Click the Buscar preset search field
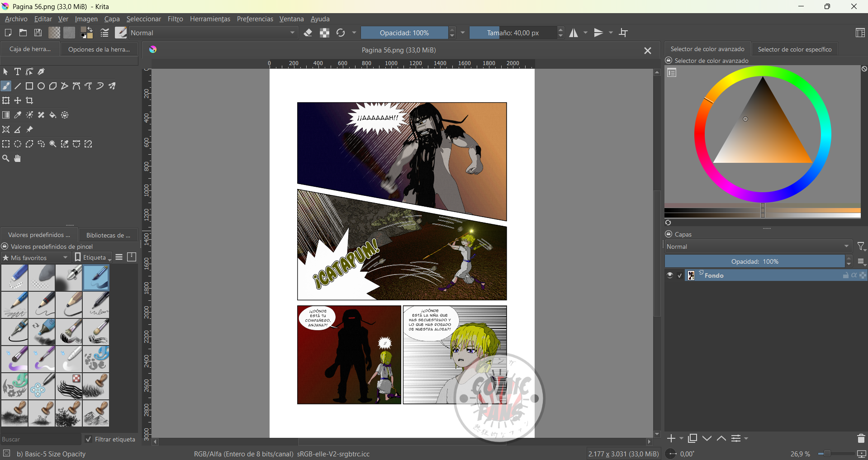This screenshot has width=868, height=460. (x=41, y=439)
